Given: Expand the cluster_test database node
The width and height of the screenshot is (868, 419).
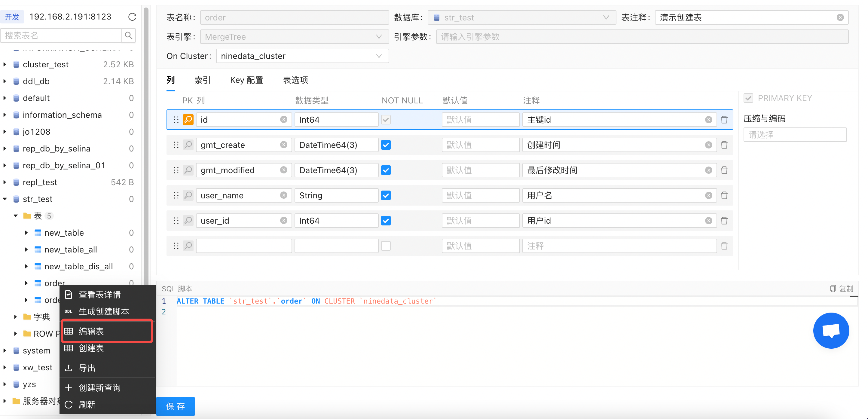Looking at the screenshot, I should pos(5,64).
